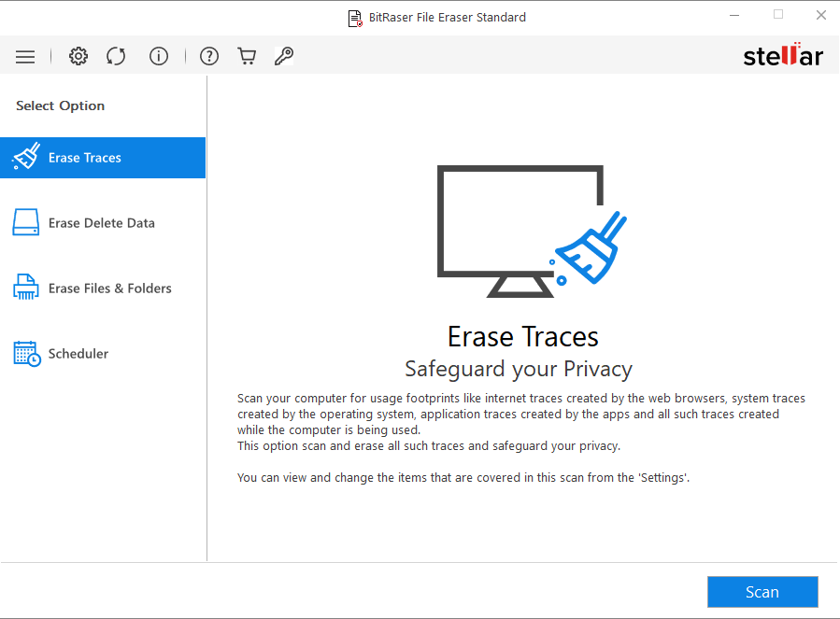Image resolution: width=840 pixels, height=619 pixels.
Task: Go to the Scheduler option
Action: (x=78, y=354)
